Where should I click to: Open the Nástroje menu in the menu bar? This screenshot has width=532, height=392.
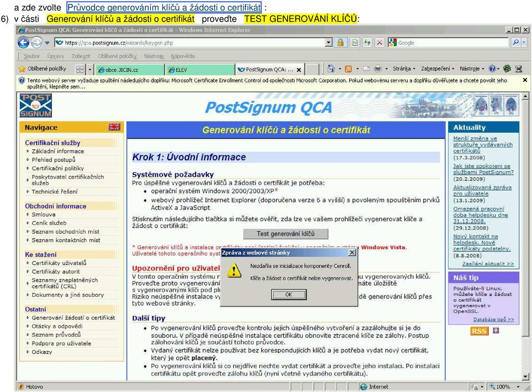154,57
